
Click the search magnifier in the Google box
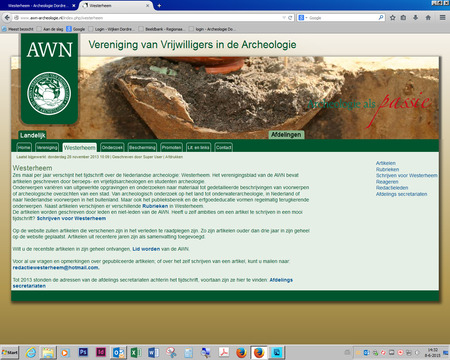click(381, 18)
